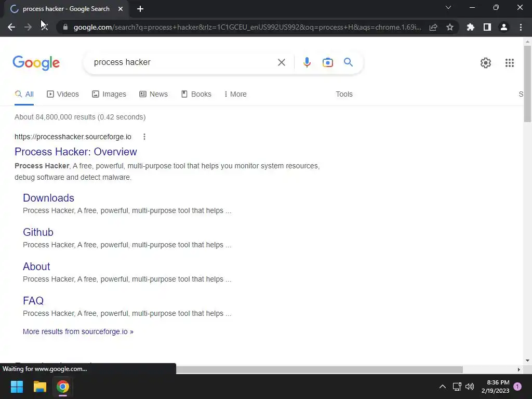The height and width of the screenshot is (399, 532).
Task: Click the scroll-down arrow on vertical scrollbar
Action: click(527, 361)
